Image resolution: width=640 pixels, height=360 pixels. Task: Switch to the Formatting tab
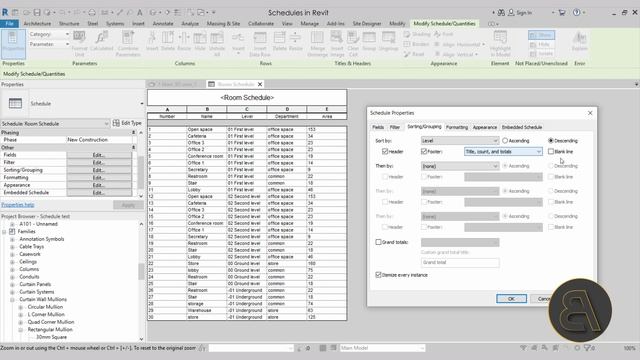tap(457, 127)
